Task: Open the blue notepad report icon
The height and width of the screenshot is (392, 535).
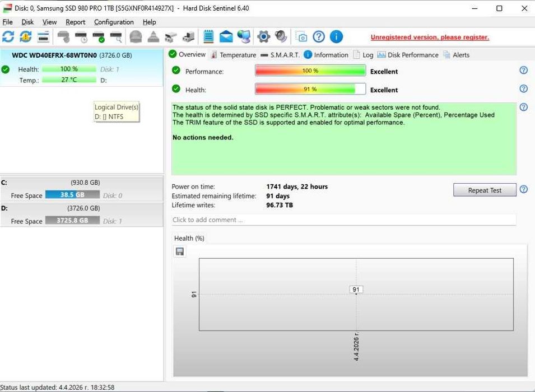Action: pyautogui.click(x=208, y=36)
